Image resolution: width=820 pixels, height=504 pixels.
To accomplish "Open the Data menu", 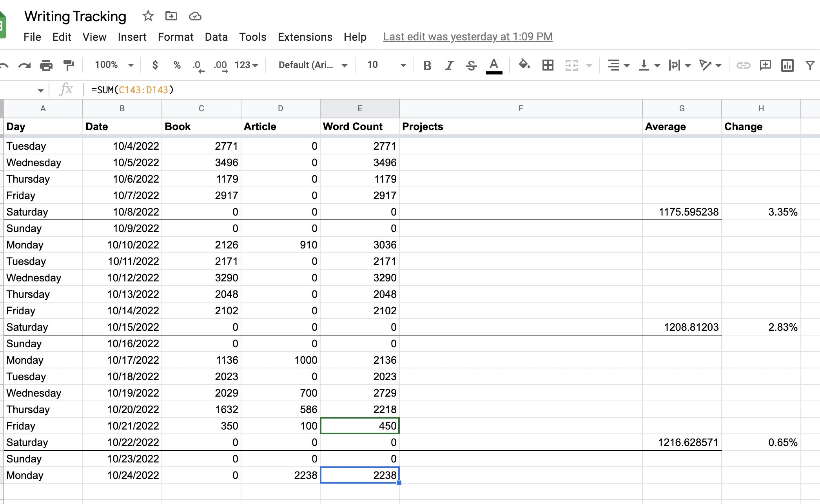I will click(x=216, y=37).
